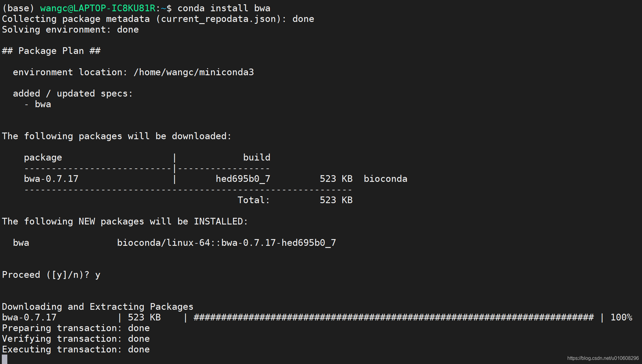Click the blog.csdn.net watermark URL
The image size is (642, 364).
pos(603,358)
